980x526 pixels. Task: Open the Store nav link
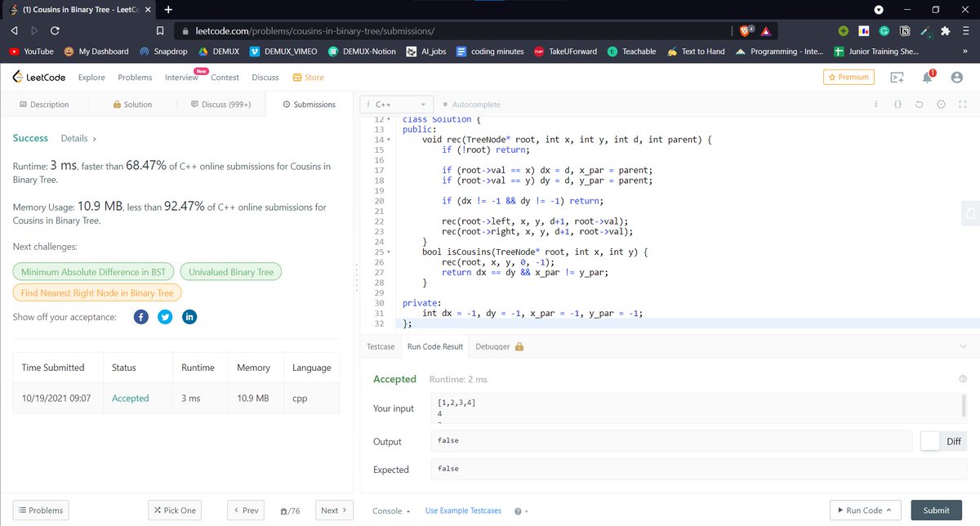(308, 78)
